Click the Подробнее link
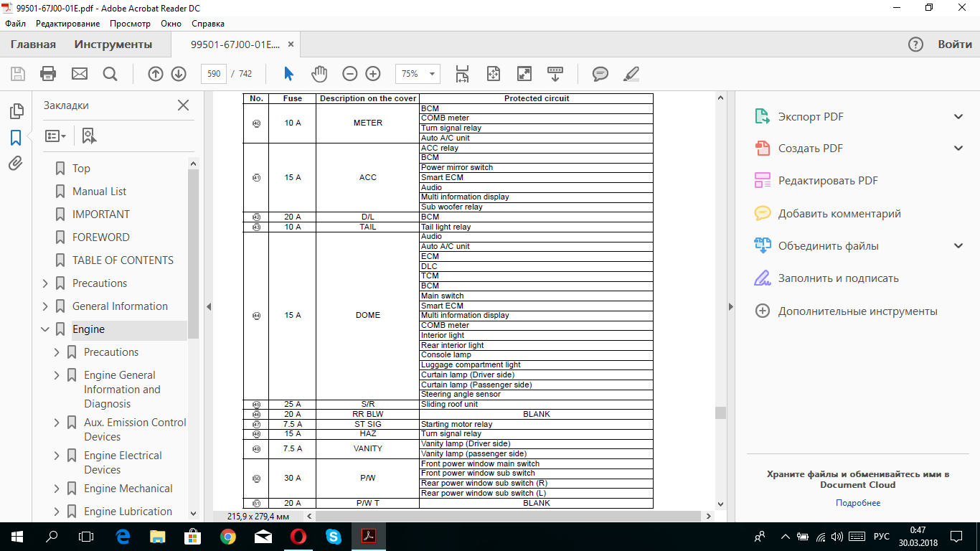This screenshot has height=551, width=980. [858, 503]
